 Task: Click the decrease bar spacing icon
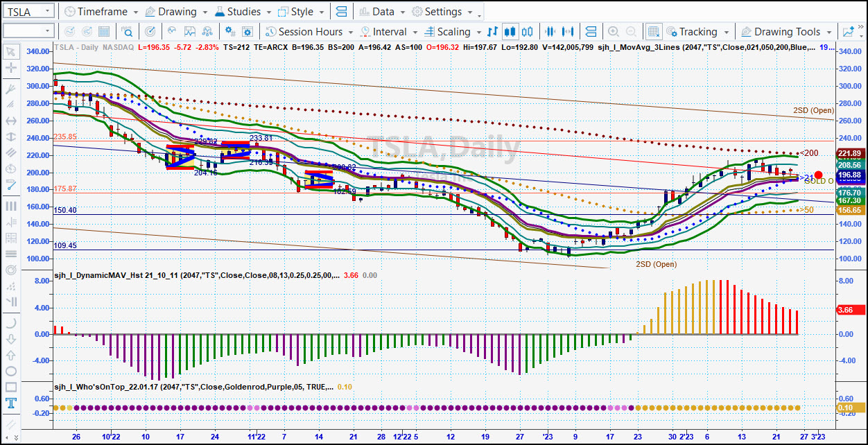(551, 31)
